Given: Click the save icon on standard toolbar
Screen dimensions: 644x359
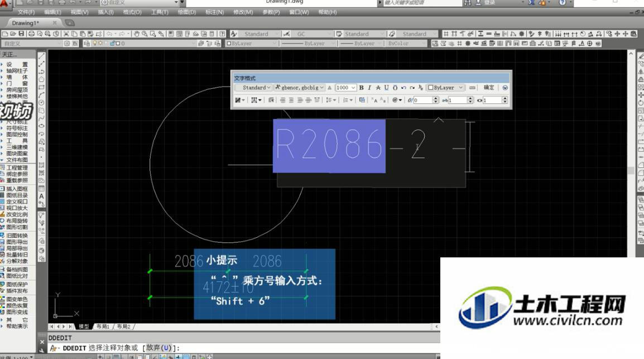Looking at the screenshot, I should (21, 33).
